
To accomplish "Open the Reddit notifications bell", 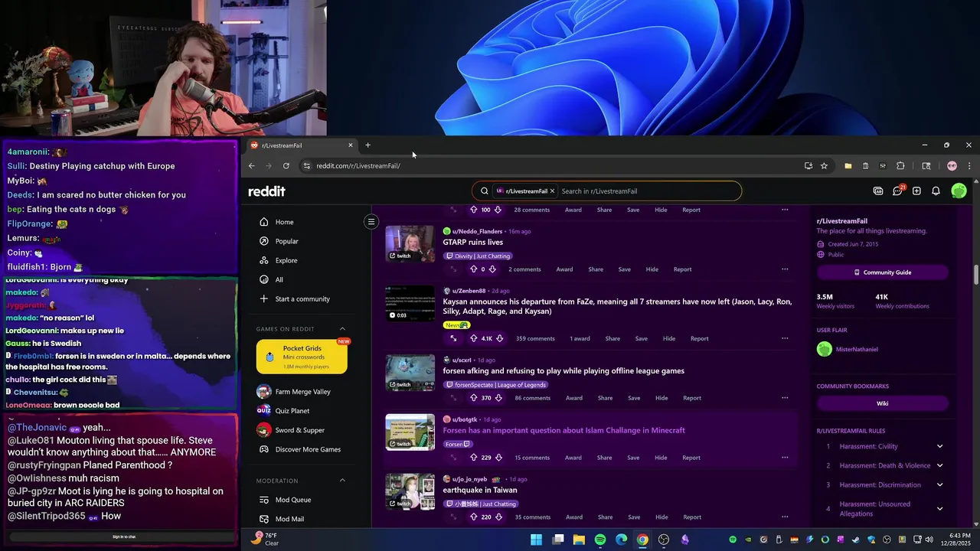I will [x=936, y=191].
